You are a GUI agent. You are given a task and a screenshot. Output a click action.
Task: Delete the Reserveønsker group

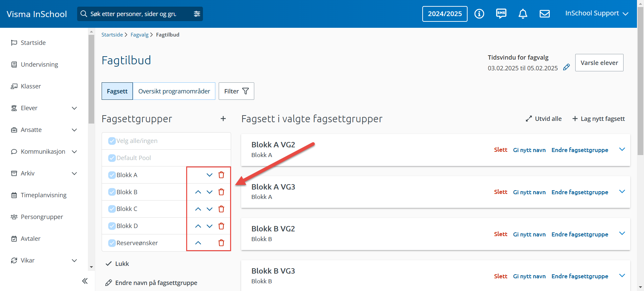click(221, 243)
